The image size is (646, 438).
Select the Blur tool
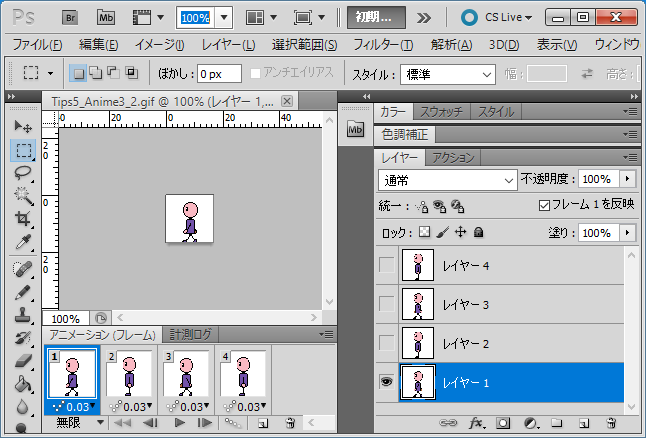(23, 407)
